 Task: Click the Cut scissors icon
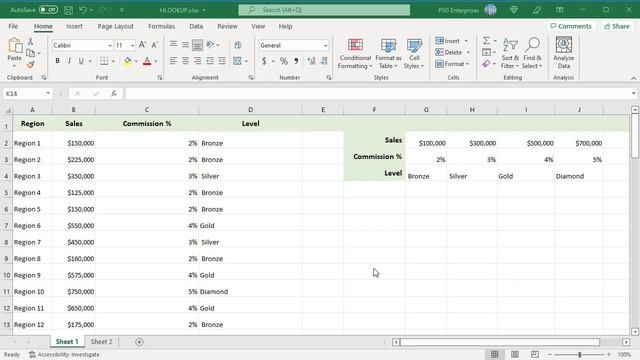coord(30,41)
